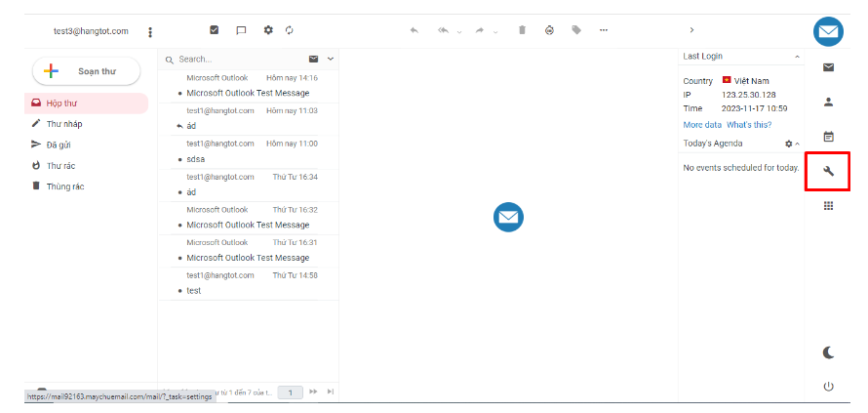
Task: Click the circular icon right of trash
Action: [x=549, y=30]
